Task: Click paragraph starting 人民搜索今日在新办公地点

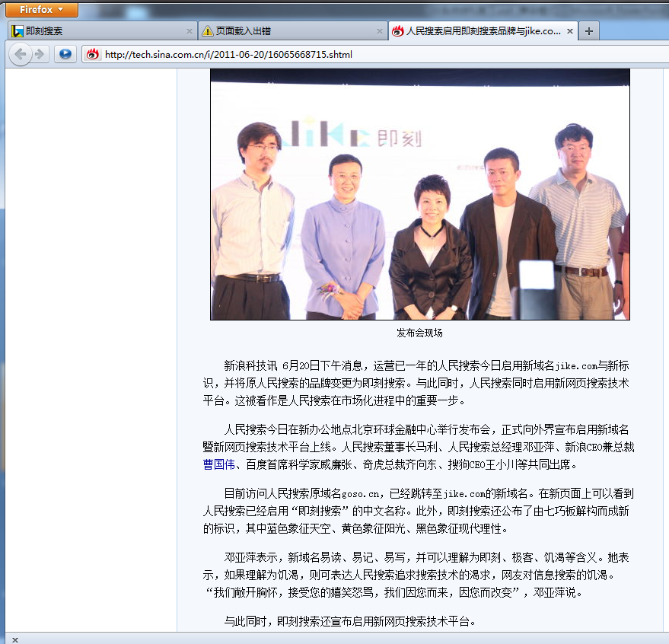Action: [x=419, y=447]
